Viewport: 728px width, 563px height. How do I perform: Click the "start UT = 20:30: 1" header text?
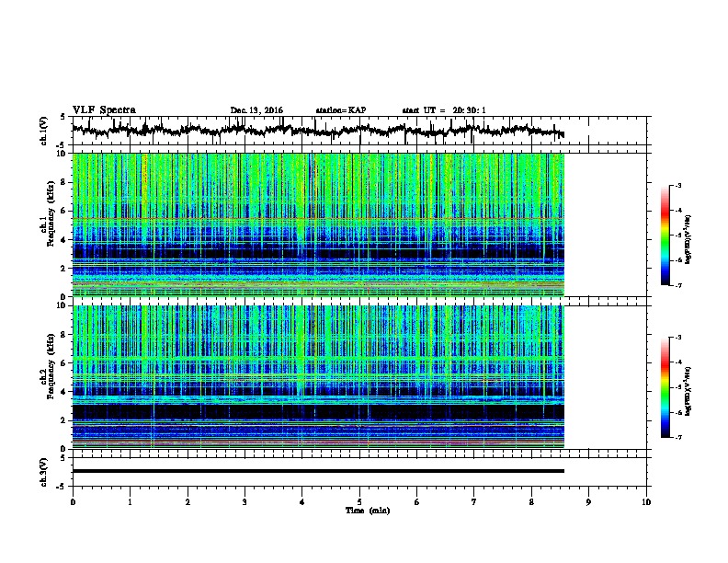444,110
